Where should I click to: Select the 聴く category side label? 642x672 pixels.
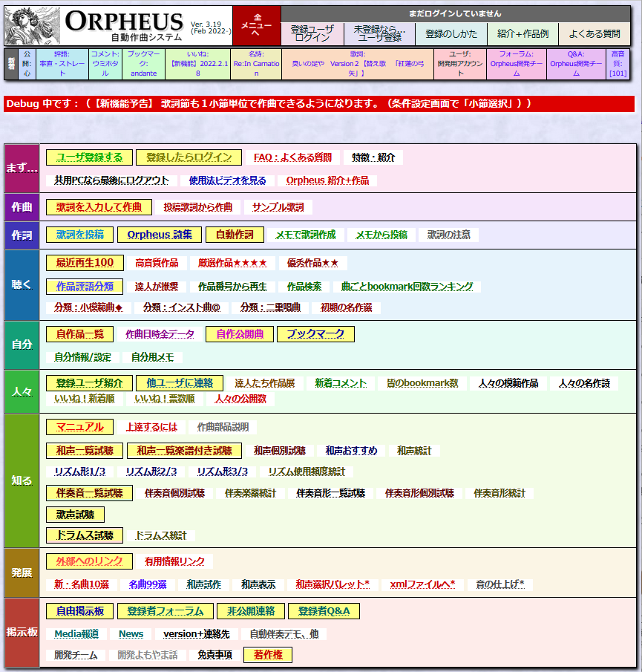tap(22, 285)
